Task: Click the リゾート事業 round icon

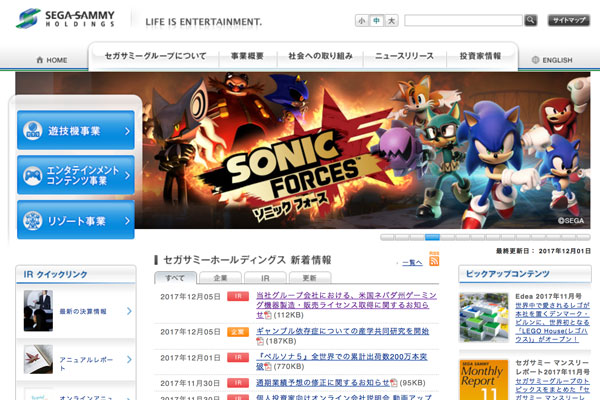Action: (x=33, y=221)
